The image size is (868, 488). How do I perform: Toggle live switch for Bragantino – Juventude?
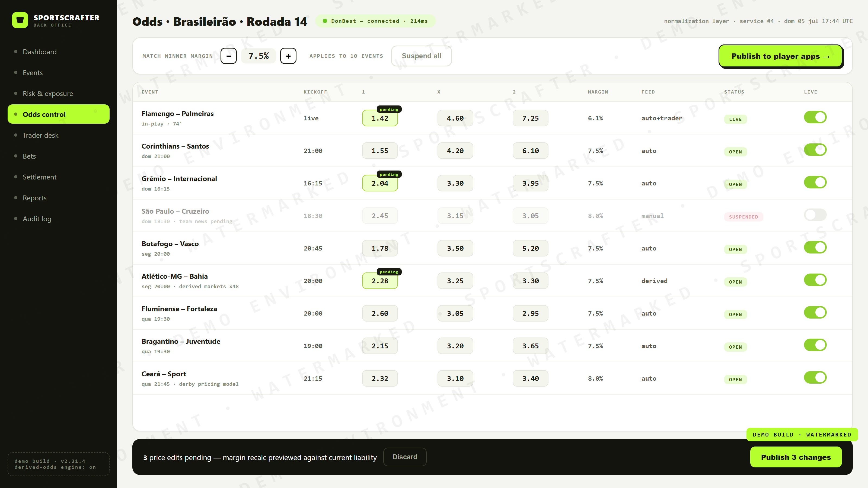coord(815,345)
